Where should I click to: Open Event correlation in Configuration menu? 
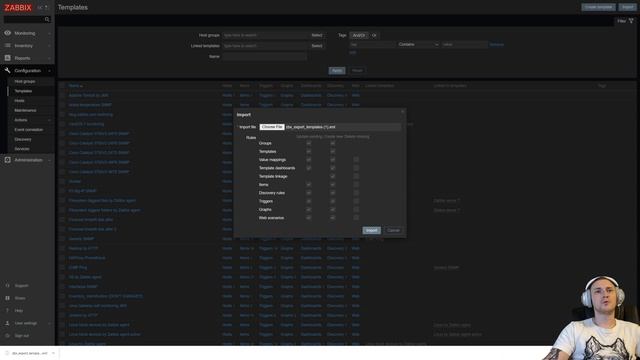[x=29, y=130]
